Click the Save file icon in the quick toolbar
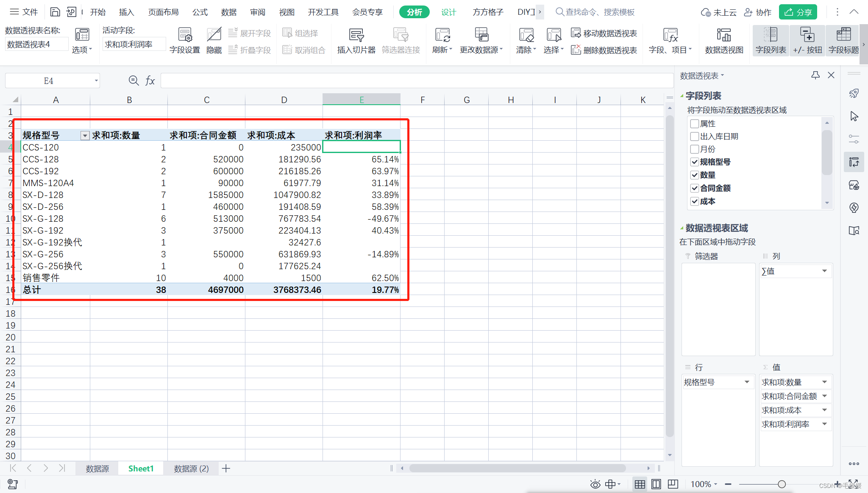Screen dimensions: 868x493 [55, 12]
